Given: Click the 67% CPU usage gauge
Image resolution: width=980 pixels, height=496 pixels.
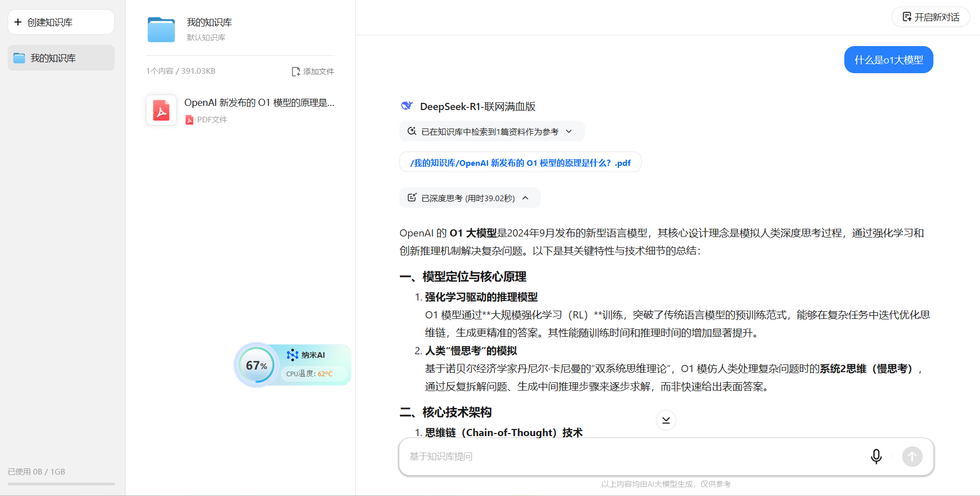Looking at the screenshot, I should (x=257, y=365).
